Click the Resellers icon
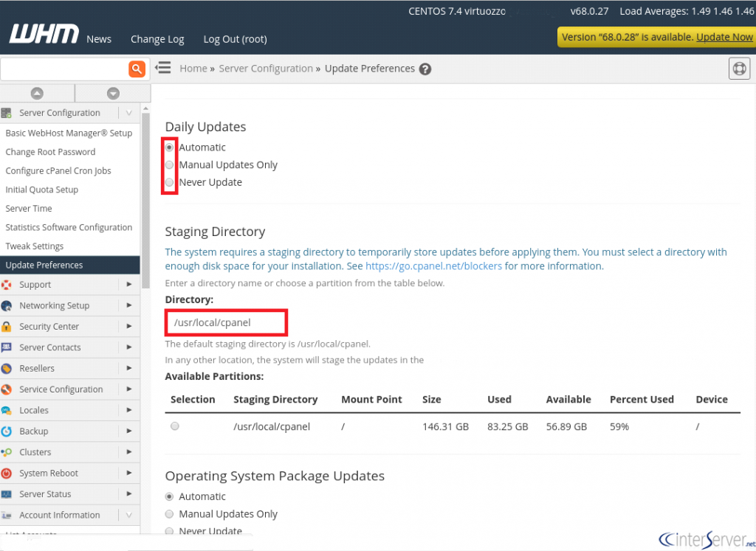 coord(6,369)
